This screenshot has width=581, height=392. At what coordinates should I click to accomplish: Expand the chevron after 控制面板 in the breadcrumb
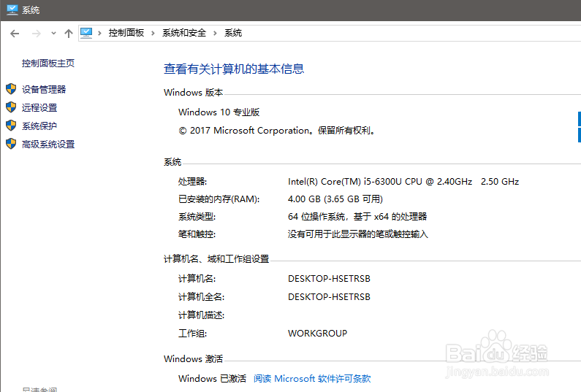click(153, 33)
